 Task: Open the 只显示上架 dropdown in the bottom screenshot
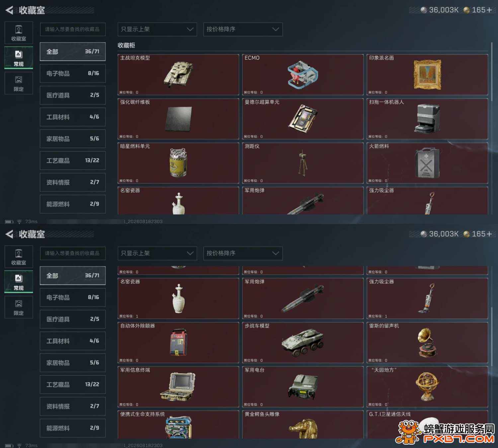(157, 253)
